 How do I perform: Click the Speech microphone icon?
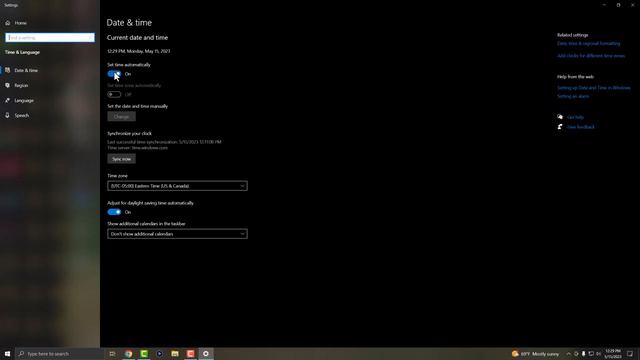point(7,116)
